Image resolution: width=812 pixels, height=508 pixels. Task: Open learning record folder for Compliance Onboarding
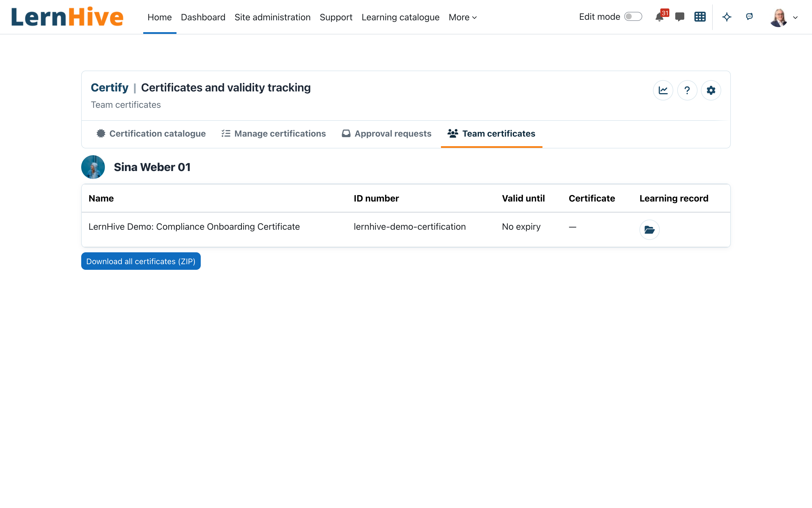pyautogui.click(x=649, y=230)
